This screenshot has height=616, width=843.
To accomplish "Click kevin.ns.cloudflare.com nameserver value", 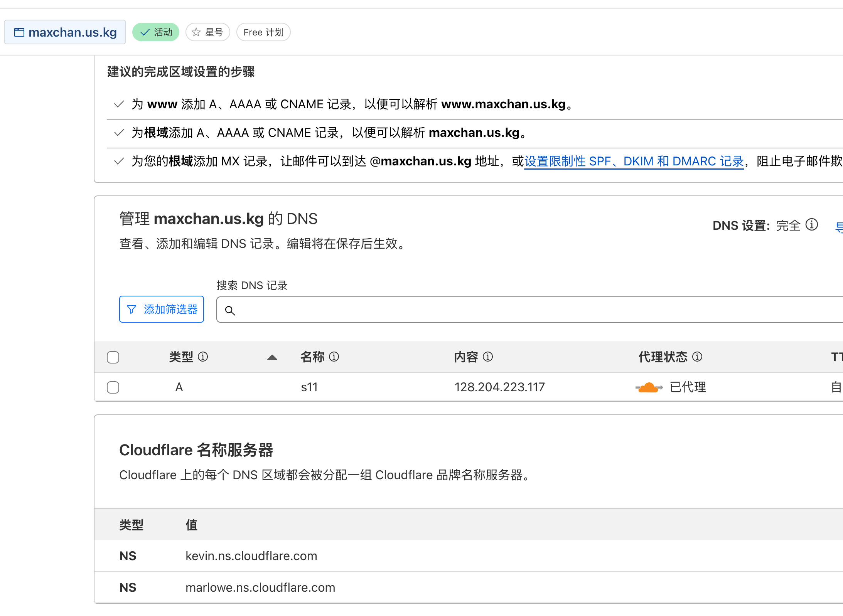I will (x=251, y=556).
